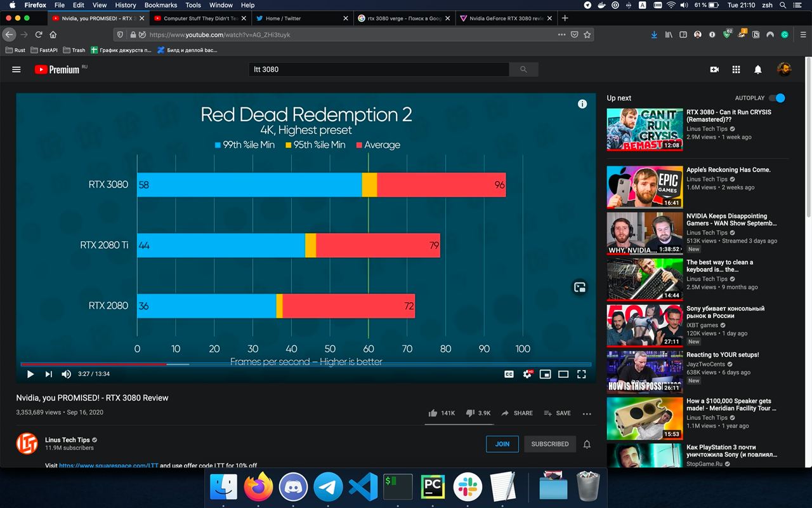This screenshot has height=508, width=812.
Task: Open the Bookmarks menu in the menu bar
Action: coord(160,5)
